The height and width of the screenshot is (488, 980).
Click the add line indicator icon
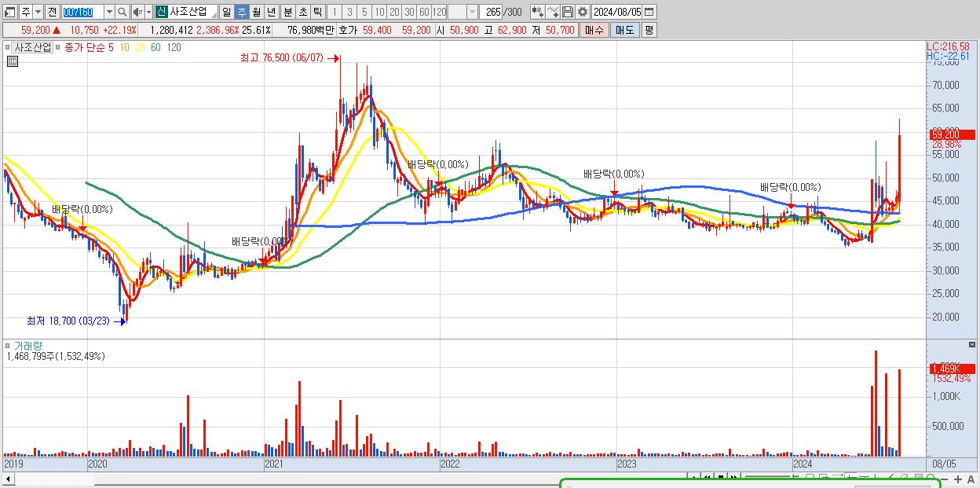[x=553, y=12]
